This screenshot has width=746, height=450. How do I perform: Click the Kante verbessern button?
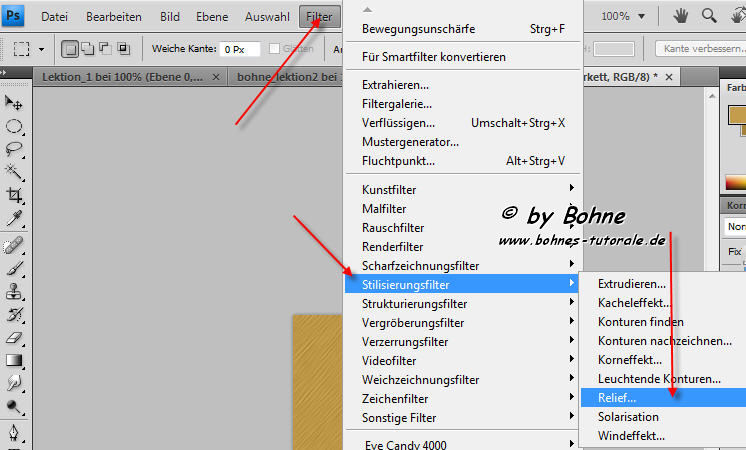pos(700,48)
